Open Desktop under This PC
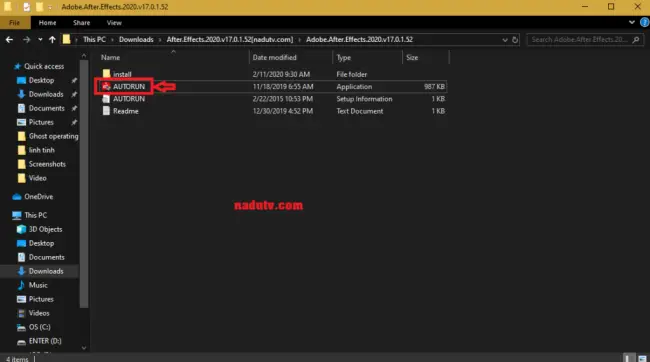Viewport: 650px width, 362px height. [41, 243]
